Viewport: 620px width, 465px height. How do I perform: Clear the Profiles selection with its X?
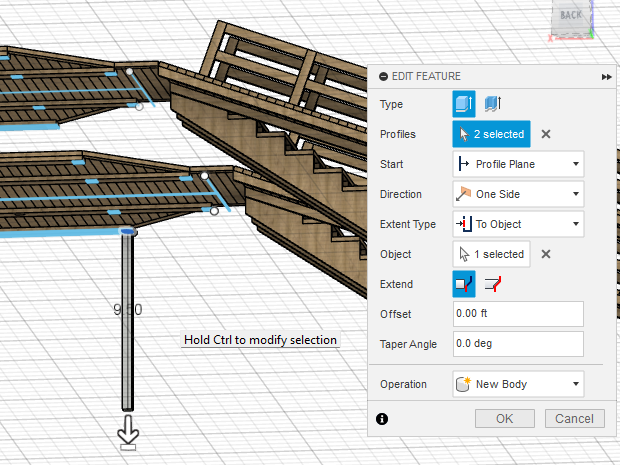(546, 134)
